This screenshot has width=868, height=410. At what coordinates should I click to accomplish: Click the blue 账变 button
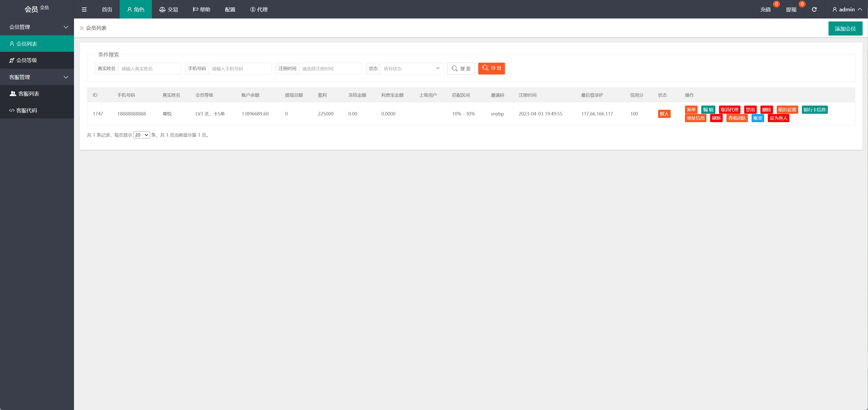point(757,118)
